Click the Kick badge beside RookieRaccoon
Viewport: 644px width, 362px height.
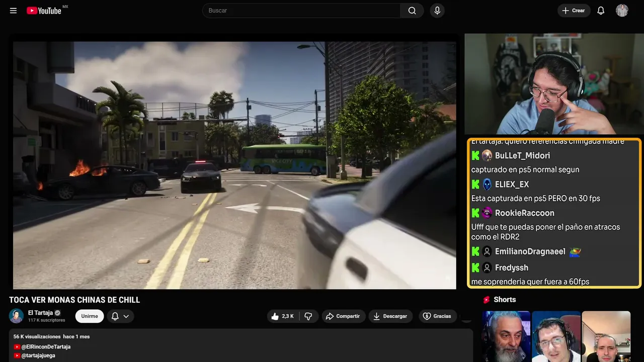pyautogui.click(x=475, y=213)
